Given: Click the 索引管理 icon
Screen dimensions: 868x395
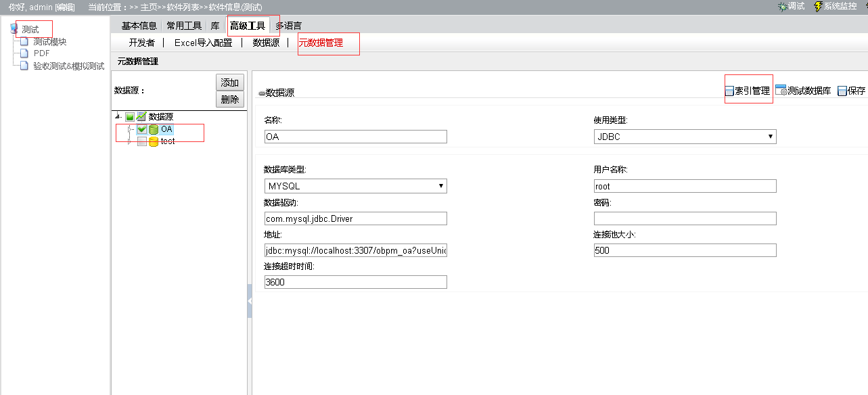Looking at the screenshot, I should coord(729,91).
